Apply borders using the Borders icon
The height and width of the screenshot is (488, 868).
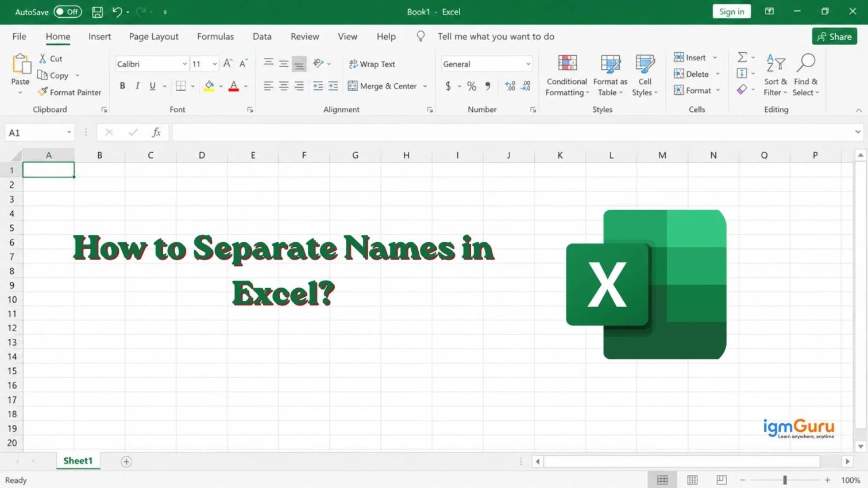tap(181, 86)
